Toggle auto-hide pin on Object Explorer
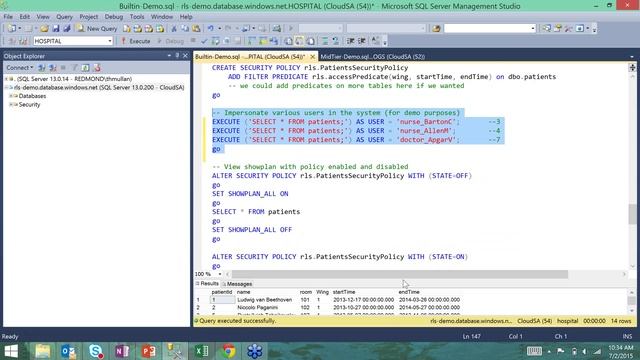The image size is (640, 360). (x=177, y=56)
